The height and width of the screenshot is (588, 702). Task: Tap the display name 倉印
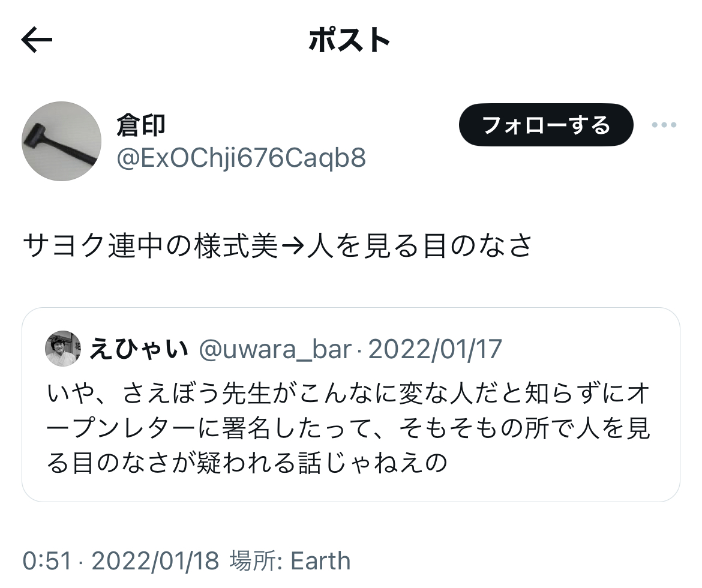(141, 125)
